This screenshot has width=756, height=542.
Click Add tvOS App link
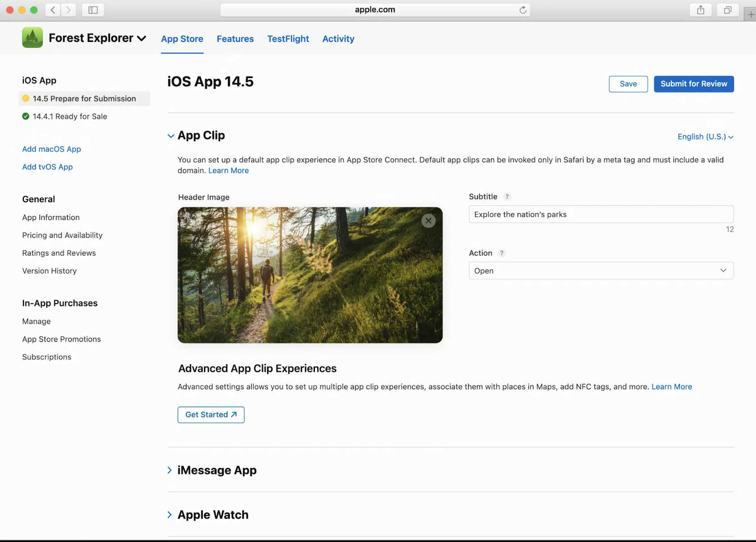click(47, 167)
